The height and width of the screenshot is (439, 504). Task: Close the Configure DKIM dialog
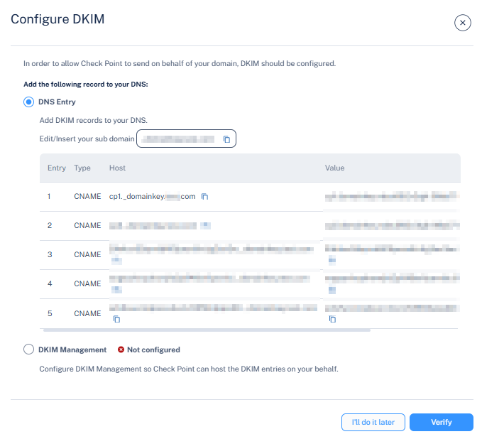[x=463, y=23]
